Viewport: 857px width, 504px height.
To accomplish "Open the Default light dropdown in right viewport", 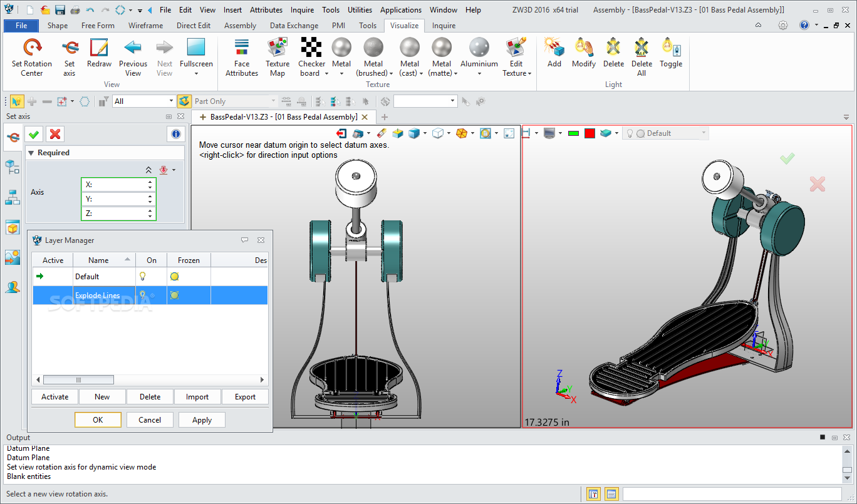I will pos(704,133).
